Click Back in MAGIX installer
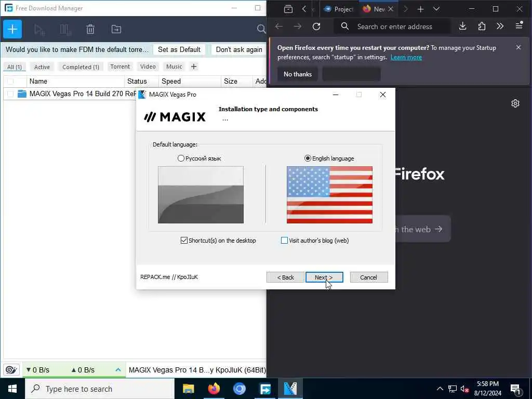 (285, 277)
